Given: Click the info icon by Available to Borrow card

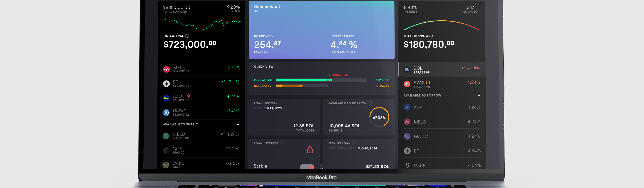Looking at the screenshot, I should [370, 103].
